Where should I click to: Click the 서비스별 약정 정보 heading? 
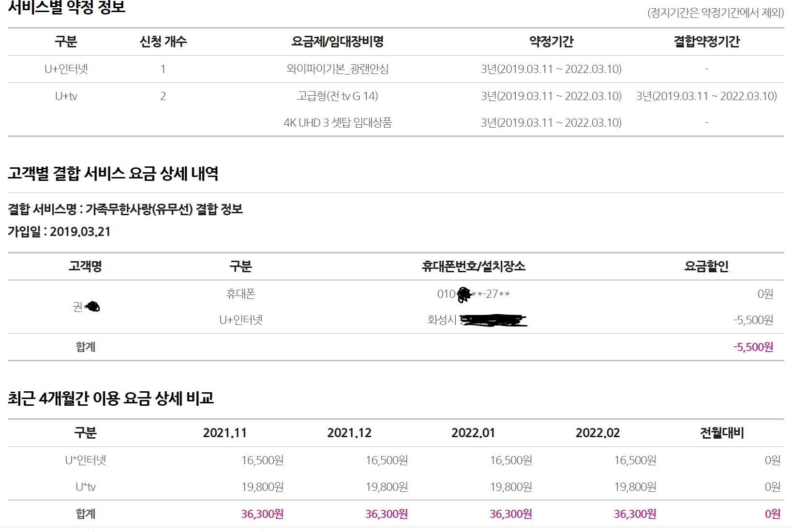click(67, 7)
